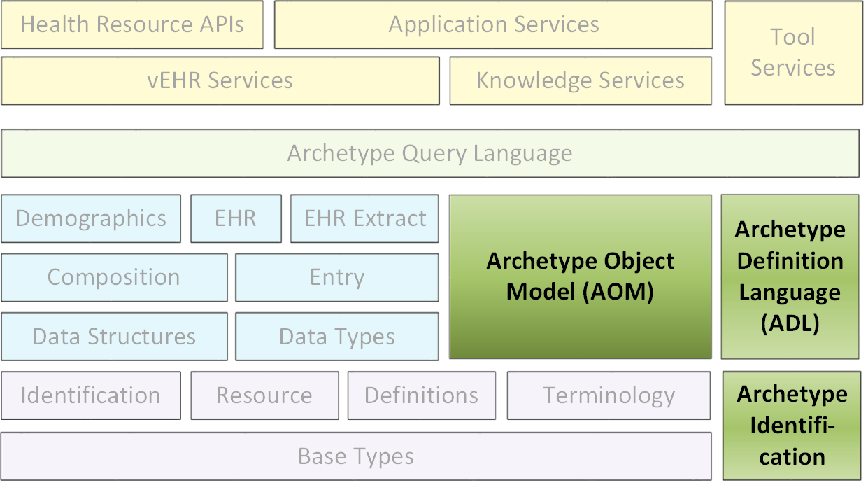Open the vEHR Services box
This screenshot has width=868, height=485.
tap(220, 80)
